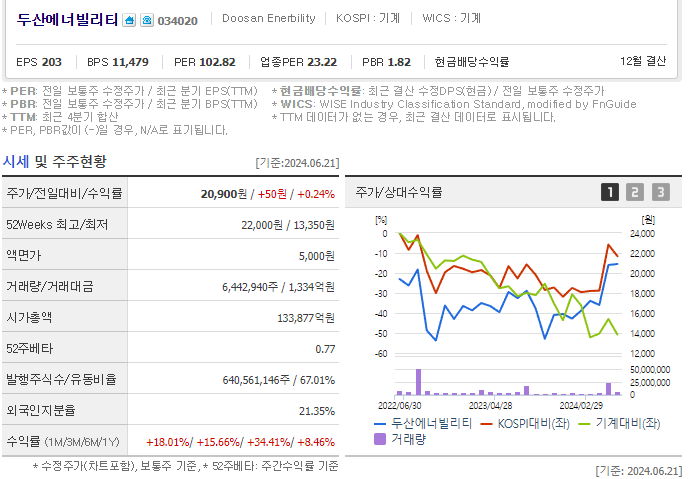Click the phone icon beside stock code
Viewport: 690px width, 479px height.
pyautogui.click(x=147, y=20)
